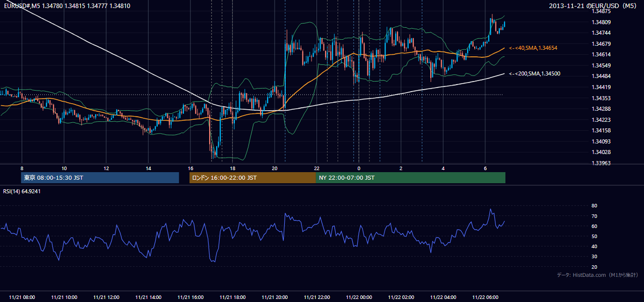The width and height of the screenshot is (644, 302).
Task: Click the 11/21 18:00 bottom time label
Action: tap(232, 297)
